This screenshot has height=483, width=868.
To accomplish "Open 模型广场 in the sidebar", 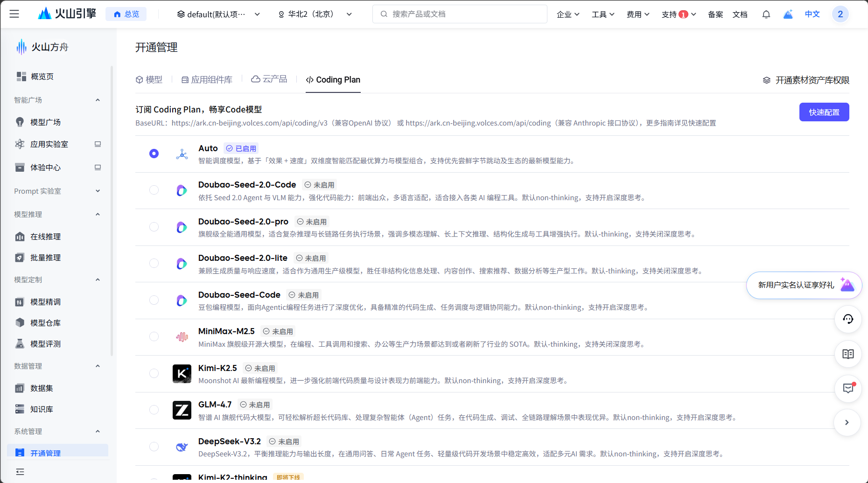I will click(x=45, y=122).
